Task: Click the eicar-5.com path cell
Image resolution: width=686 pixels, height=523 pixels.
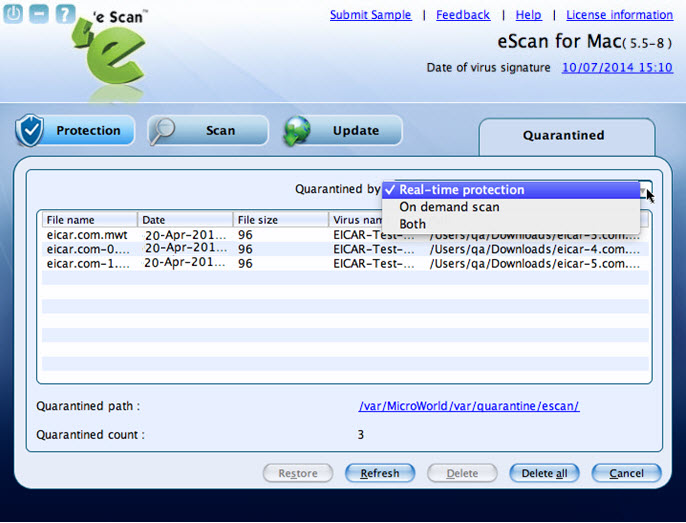Action: (x=535, y=263)
